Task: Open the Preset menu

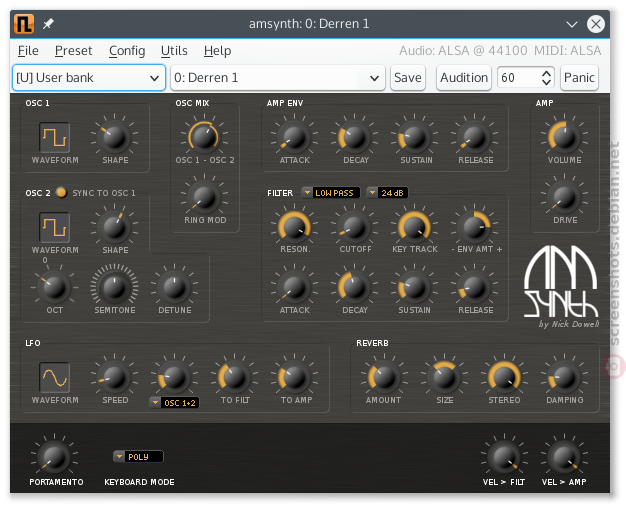Action: [x=73, y=51]
